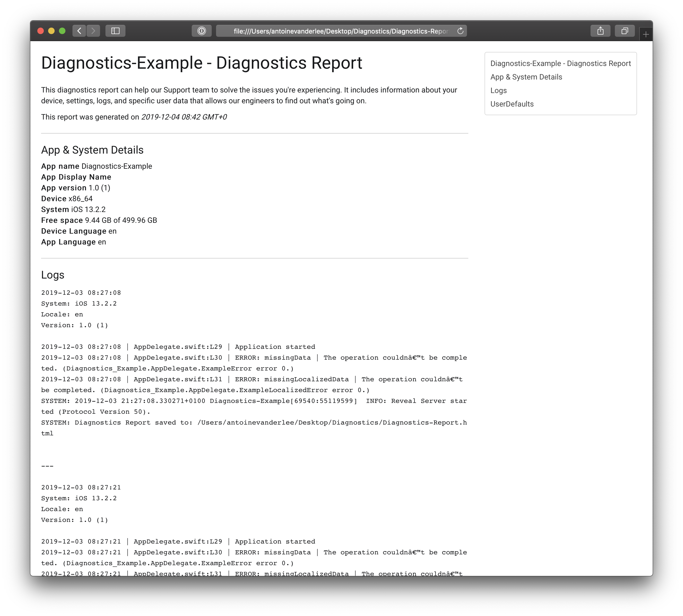Click the report generated date text
This screenshot has width=683, height=616.
184,117
